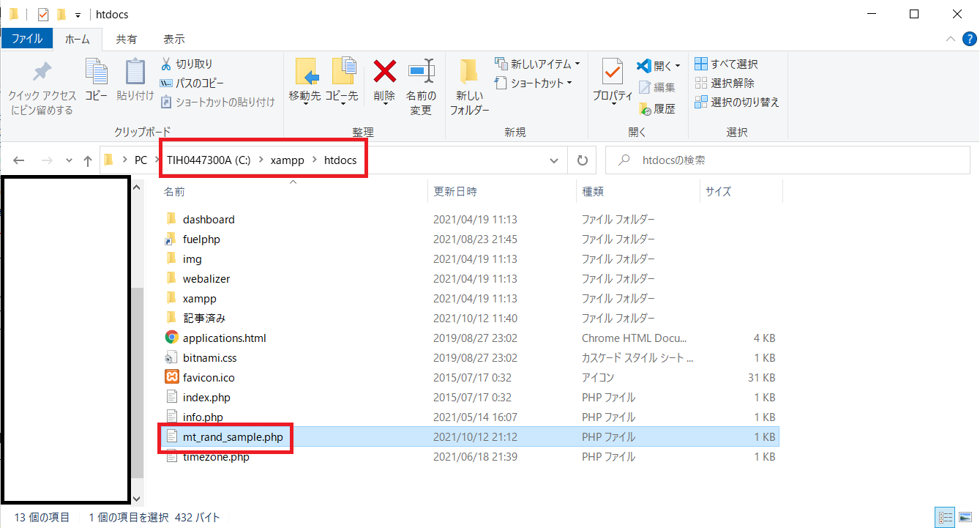Switch to the Home (ホーム) tab
The image size is (980, 528).
pos(78,39)
